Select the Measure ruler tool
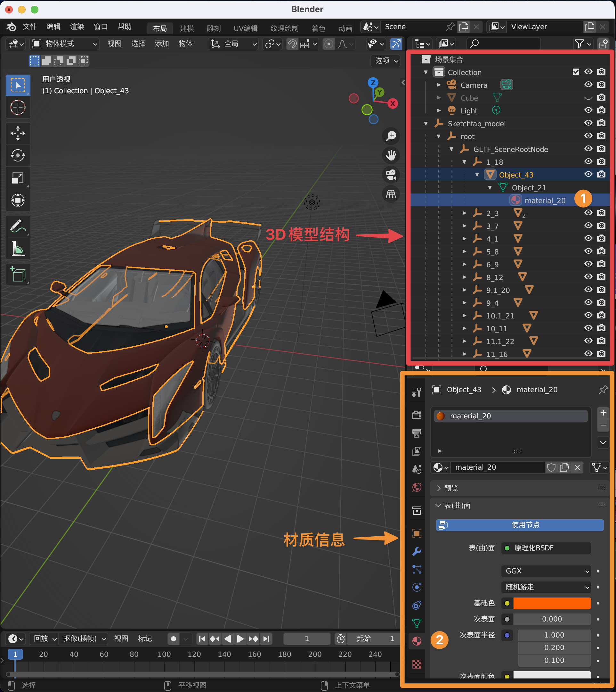Screen dimensions: 616x692 click(x=18, y=249)
